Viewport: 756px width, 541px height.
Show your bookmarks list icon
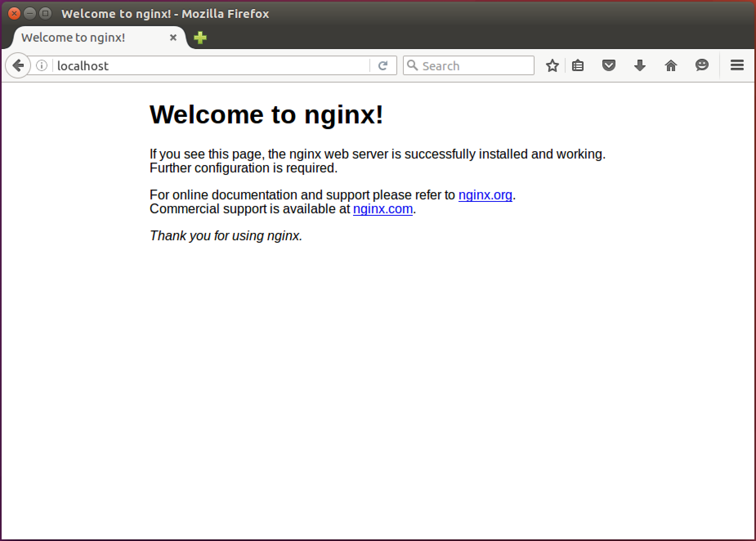click(578, 65)
